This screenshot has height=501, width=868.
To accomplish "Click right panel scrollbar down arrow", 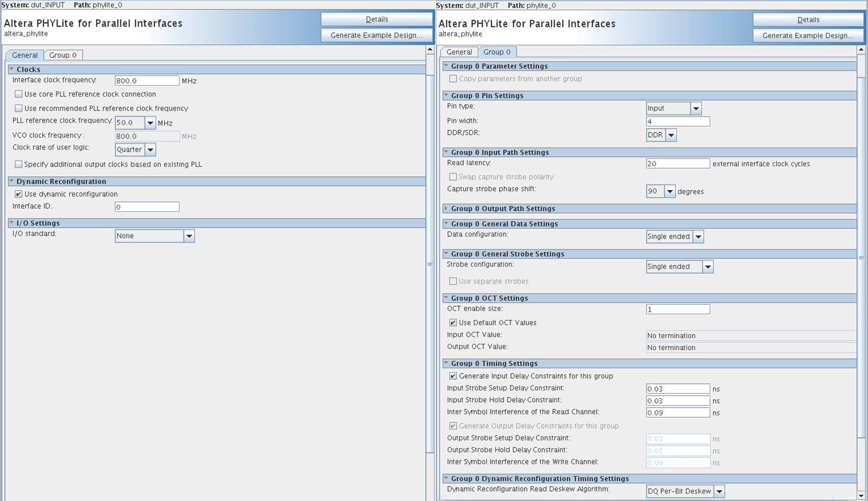I will tap(862, 496).
